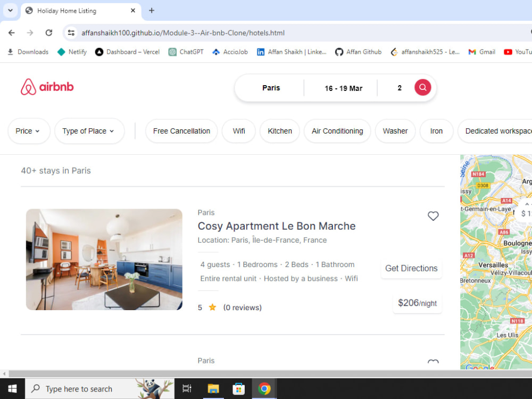Click 'Location: Paris, Île-de-France, France' text
The width and height of the screenshot is (532, 399).
[262, 240]
